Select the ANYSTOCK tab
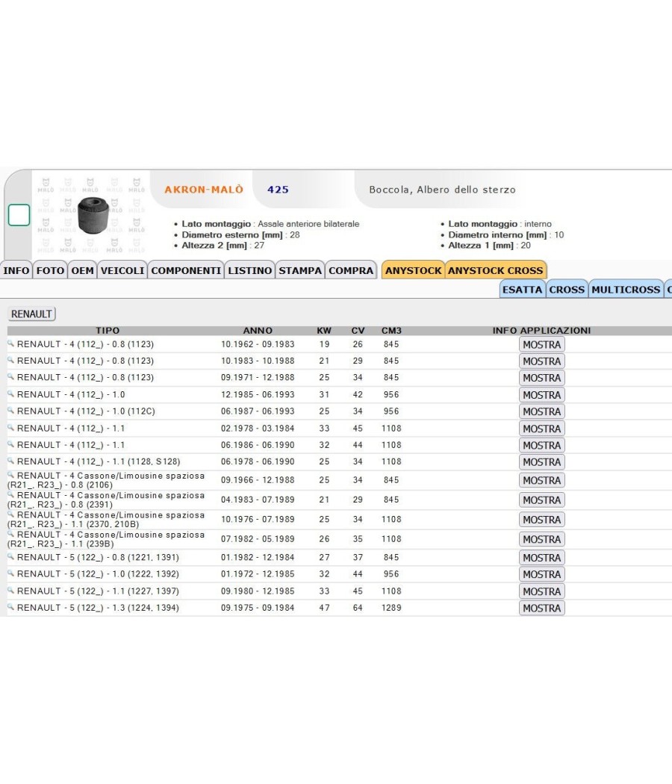This screenshot has height=784, width=672. pos(414,270)
